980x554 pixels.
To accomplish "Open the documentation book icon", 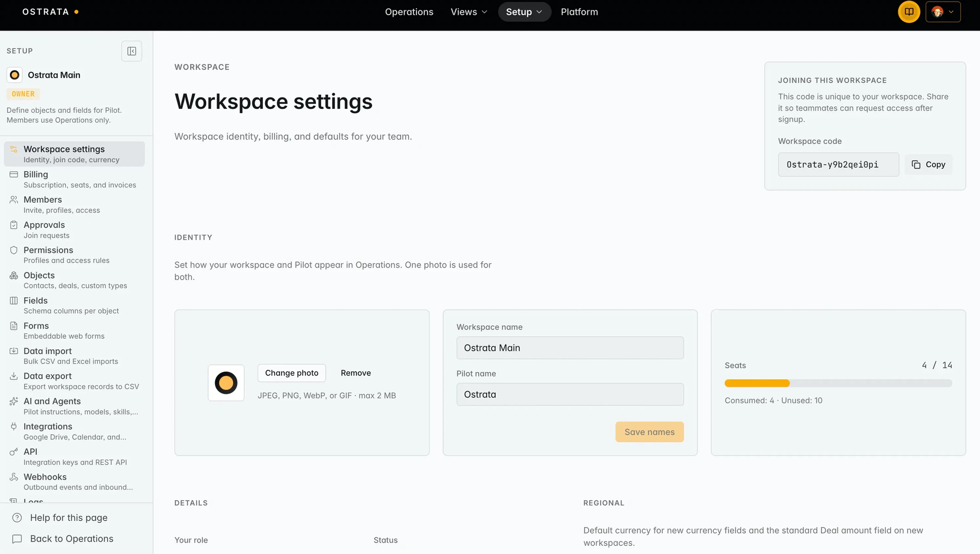I will [909, 11].
